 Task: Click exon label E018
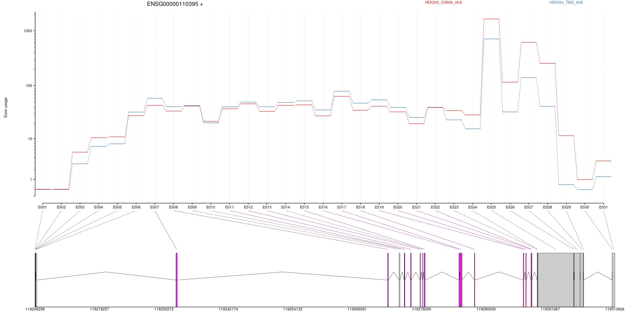tap(360, 207)
